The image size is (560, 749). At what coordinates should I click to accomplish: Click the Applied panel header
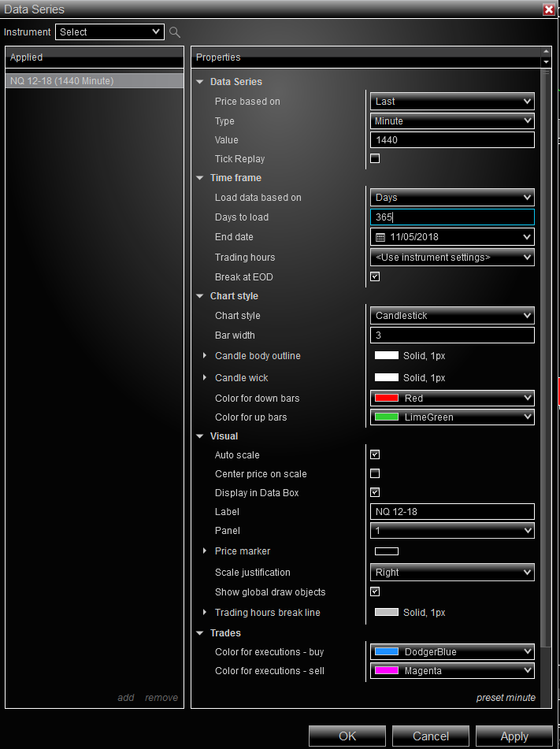click(95, 57)
